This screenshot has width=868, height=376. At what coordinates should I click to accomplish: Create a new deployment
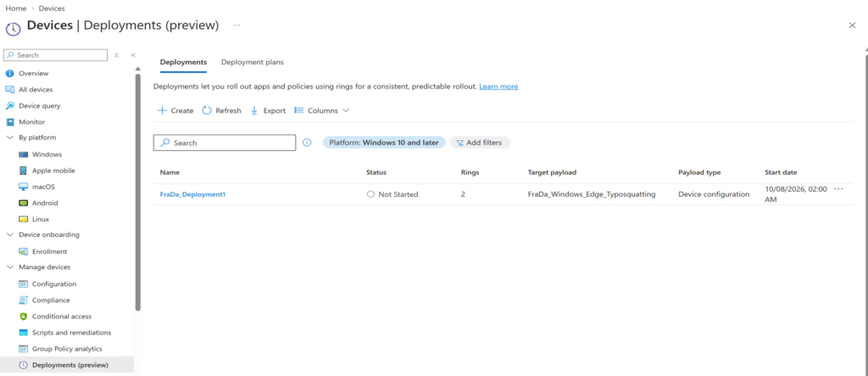click(175, 110)
